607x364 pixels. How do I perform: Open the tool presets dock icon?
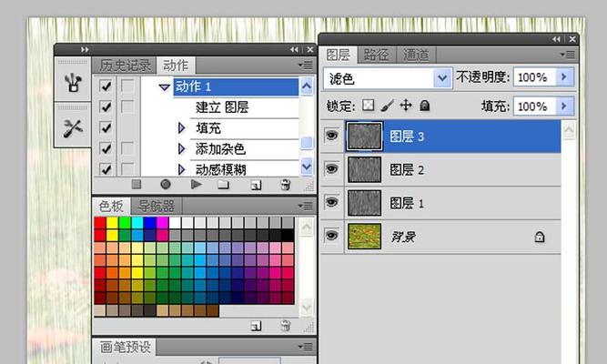pyautogui.click(x=73, y=128)
